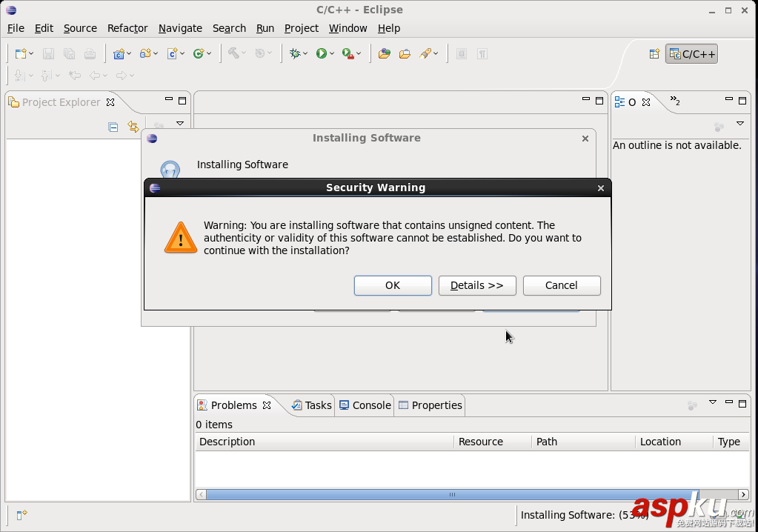
Task: Click the Previous Annotation icon
Action: (x=47, y=76)
